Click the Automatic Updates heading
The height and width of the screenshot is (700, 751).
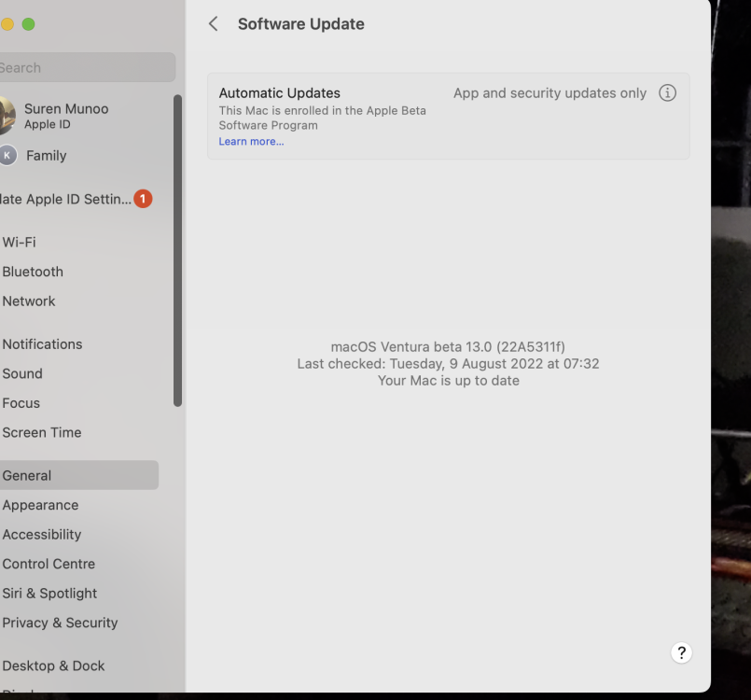pos(279,93)
